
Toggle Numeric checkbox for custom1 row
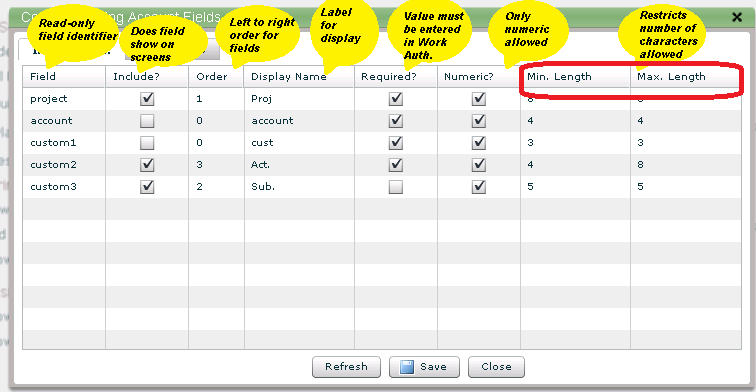pyautogui.click(x=479, y=143)
